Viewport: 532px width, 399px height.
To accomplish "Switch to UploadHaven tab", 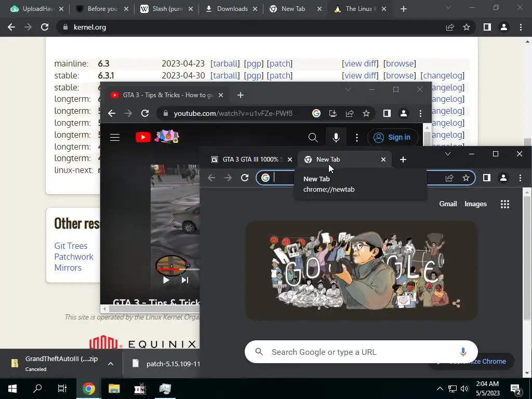I will pyautogui.click(x=37, y=9).
